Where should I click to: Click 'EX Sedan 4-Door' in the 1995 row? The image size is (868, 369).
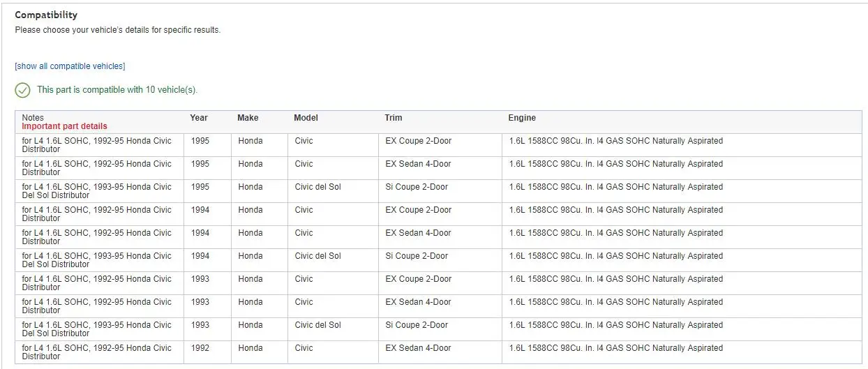pyautogui.click(x=419, y=164)
